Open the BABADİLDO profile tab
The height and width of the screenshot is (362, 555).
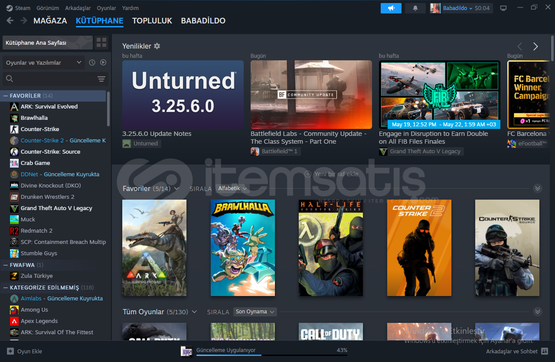[x=203, y=21]
